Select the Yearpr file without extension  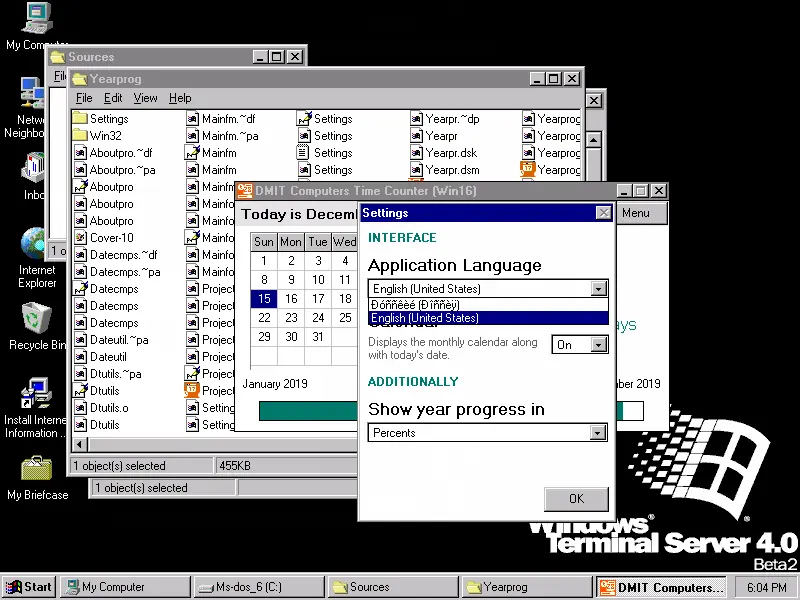coord(434,136)
